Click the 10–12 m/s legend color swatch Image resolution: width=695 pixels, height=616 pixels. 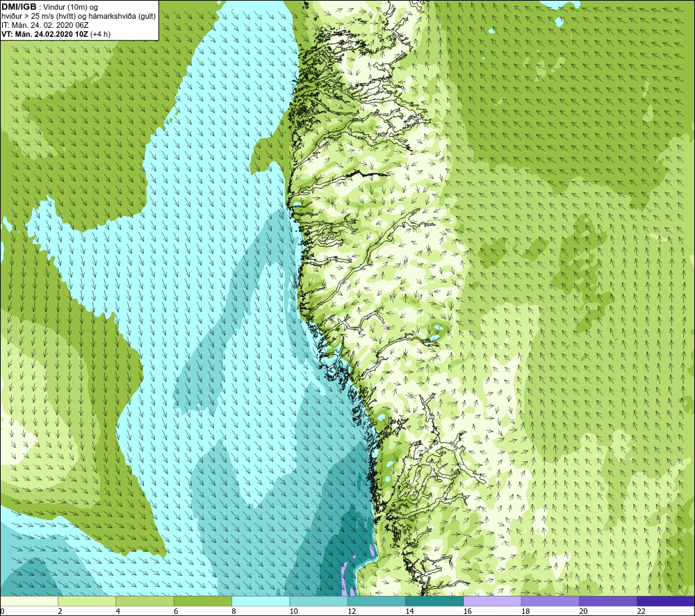[x=319, y=601]
